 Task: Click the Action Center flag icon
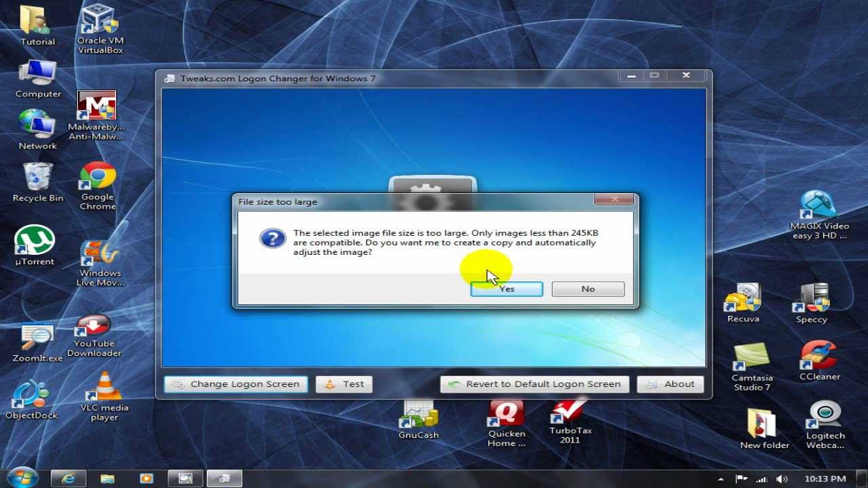[742, 479]
